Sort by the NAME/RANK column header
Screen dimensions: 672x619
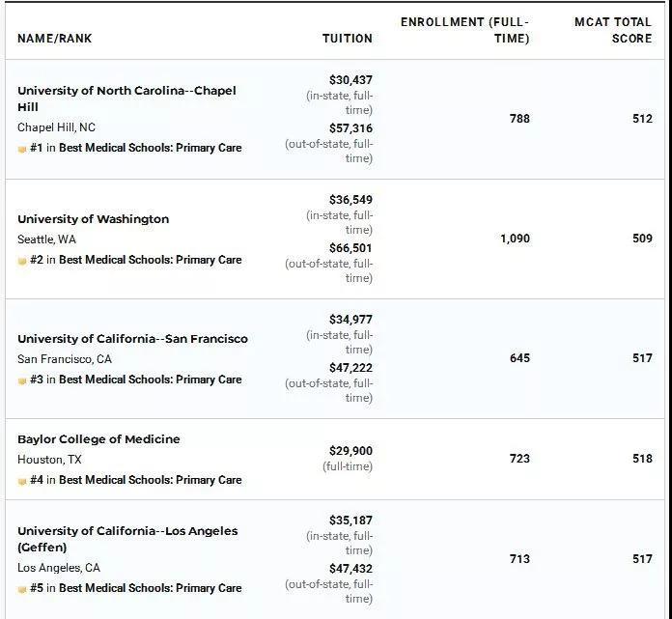pos(54,39)
